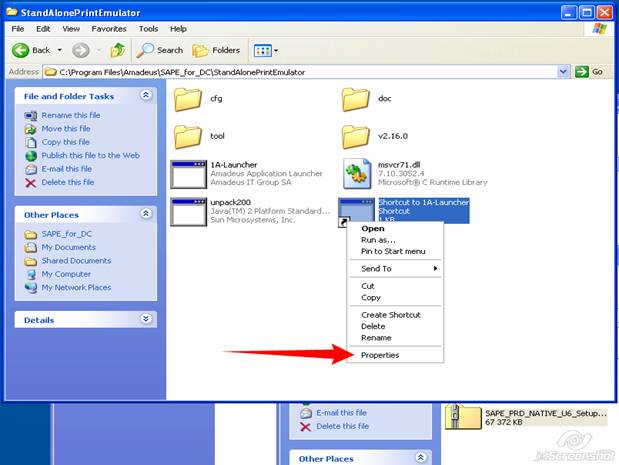
Task: Toggle the Folders pane button
Action: point(216,50)
